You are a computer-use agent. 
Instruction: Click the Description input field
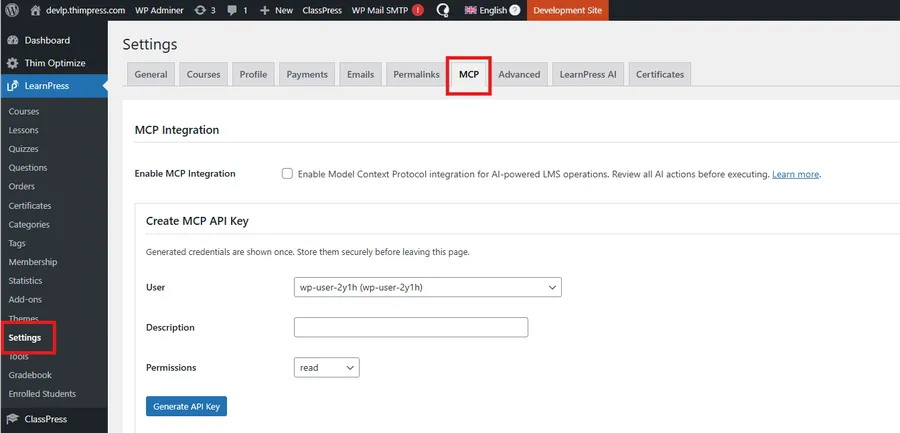click(411, 327)
